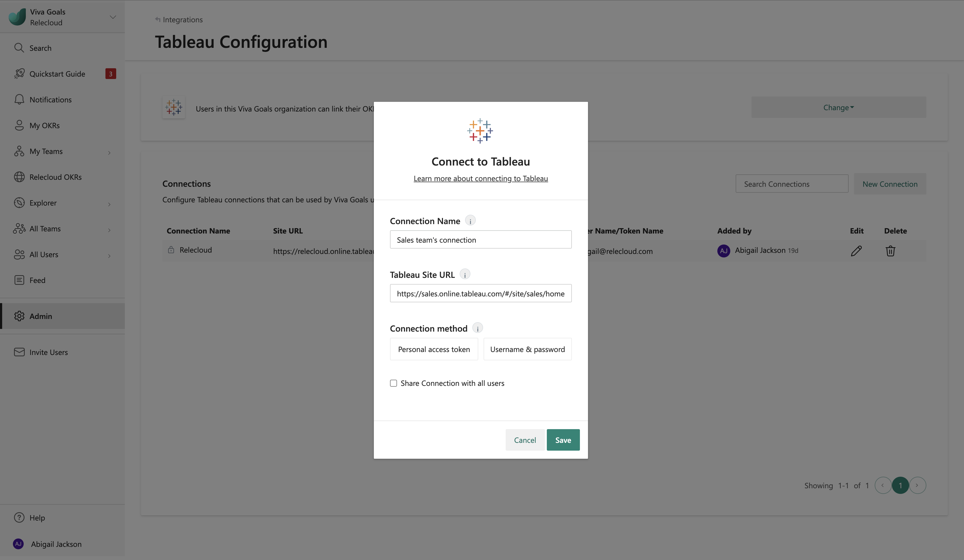The height and width of the screenshot is (560, 964).
Task: Click the Feed icon in sidebar
Action: [x=19, y=280]
